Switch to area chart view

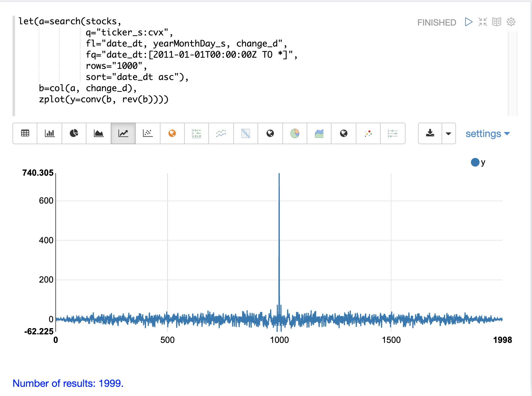(x=99, y=133)
